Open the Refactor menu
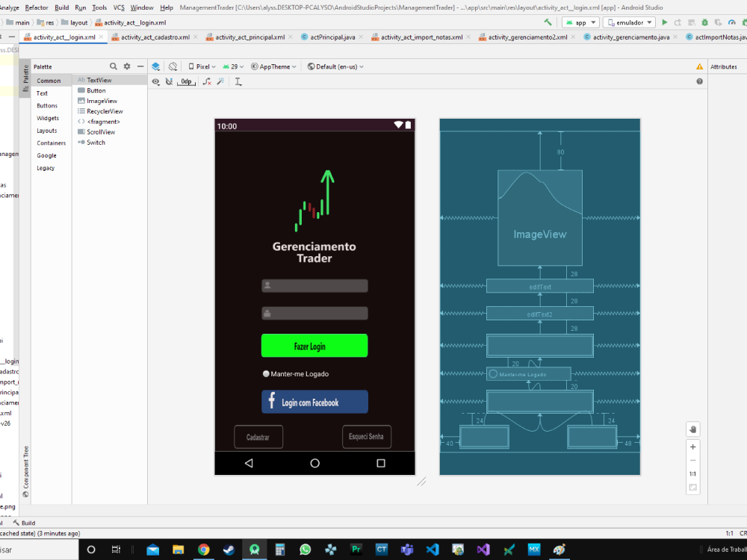The image size is (747, 560). pyautogui.click(x=37, y=6)
